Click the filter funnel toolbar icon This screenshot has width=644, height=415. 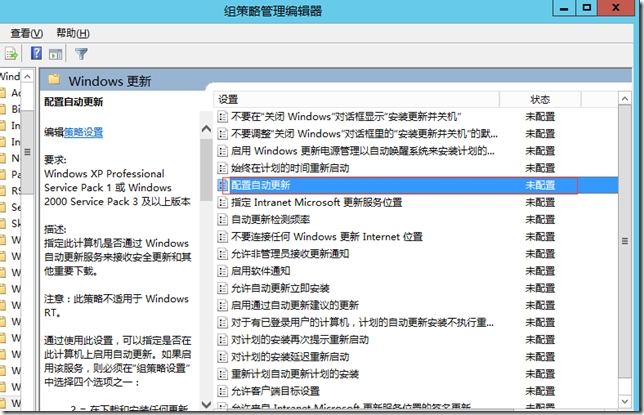[x=81, y=54]
